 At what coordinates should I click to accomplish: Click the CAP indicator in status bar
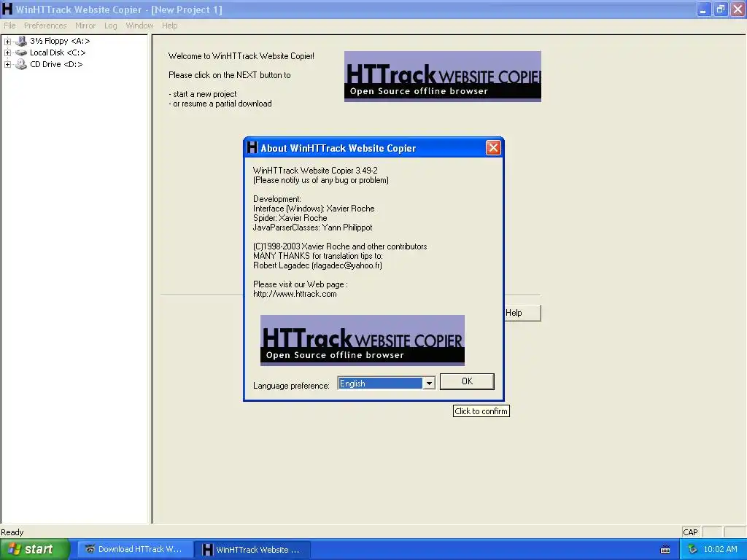(690, 532)
